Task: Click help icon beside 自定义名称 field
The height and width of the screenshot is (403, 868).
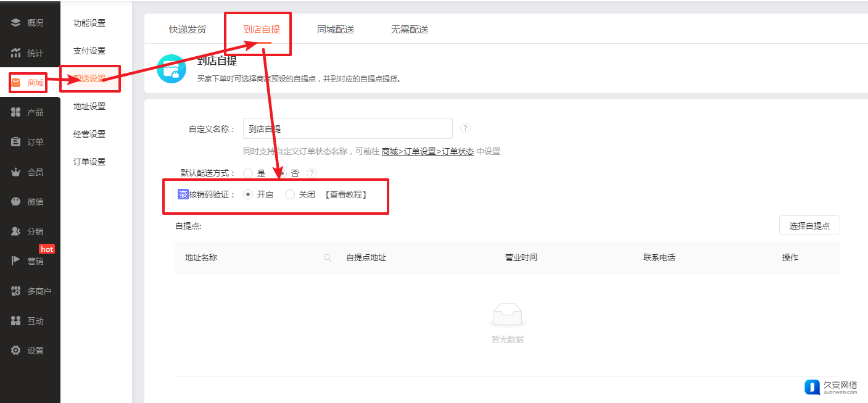Action: (466, 128)
